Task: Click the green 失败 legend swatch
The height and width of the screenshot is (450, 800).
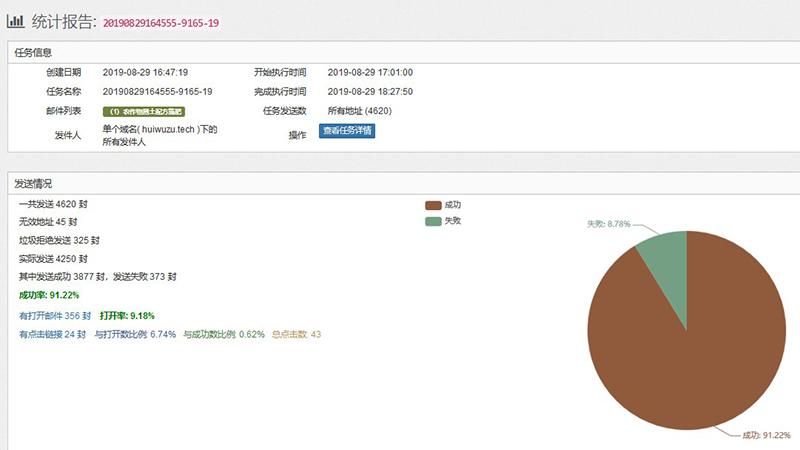Action: 432,221
